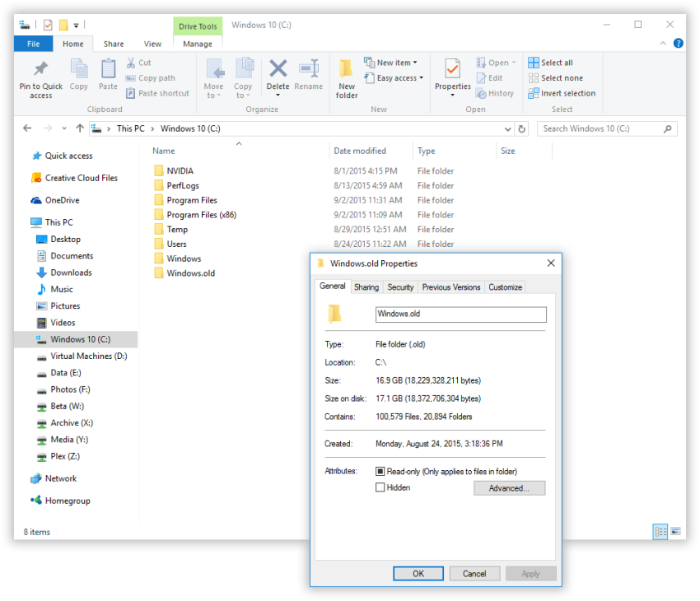The width and height of the screenshot is (700, 601).
Task: Open the blue Help question icon
Action: coord(678,44)
